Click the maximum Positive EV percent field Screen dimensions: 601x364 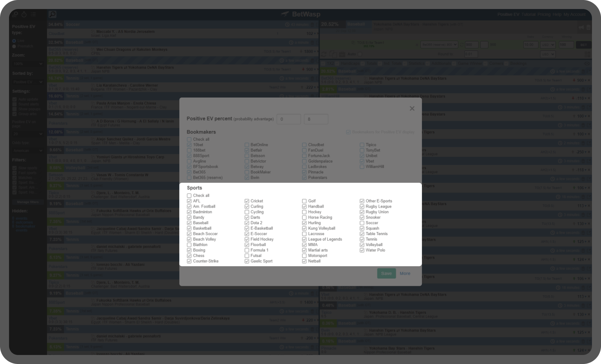[316, 119]
